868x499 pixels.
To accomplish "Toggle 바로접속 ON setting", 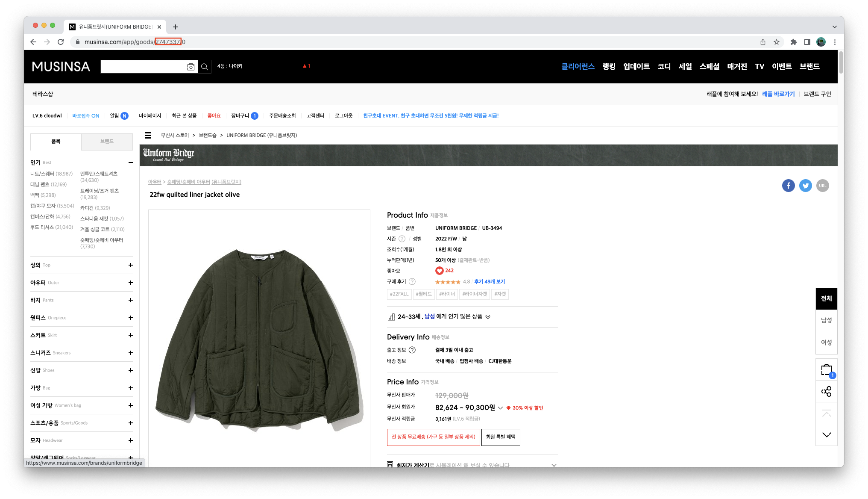I will coord(85,116).
